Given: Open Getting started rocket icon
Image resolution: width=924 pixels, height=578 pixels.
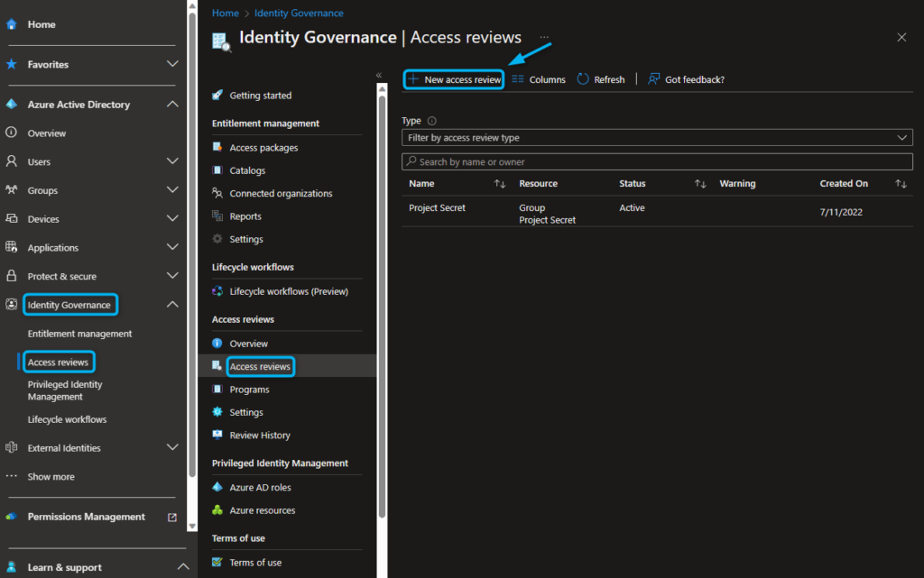Looking at the screenshot, I should click(x=217, y=96).
